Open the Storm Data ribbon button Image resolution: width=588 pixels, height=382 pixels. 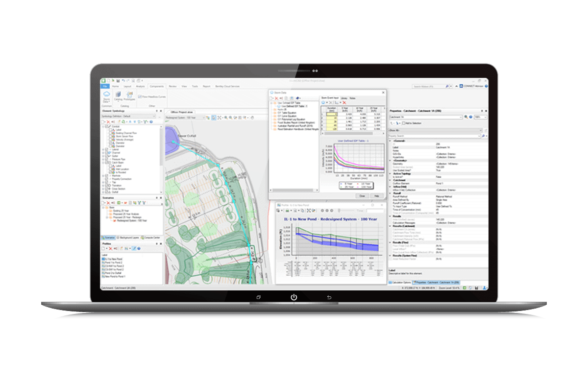pyautogui.click(x=106, y=95)
